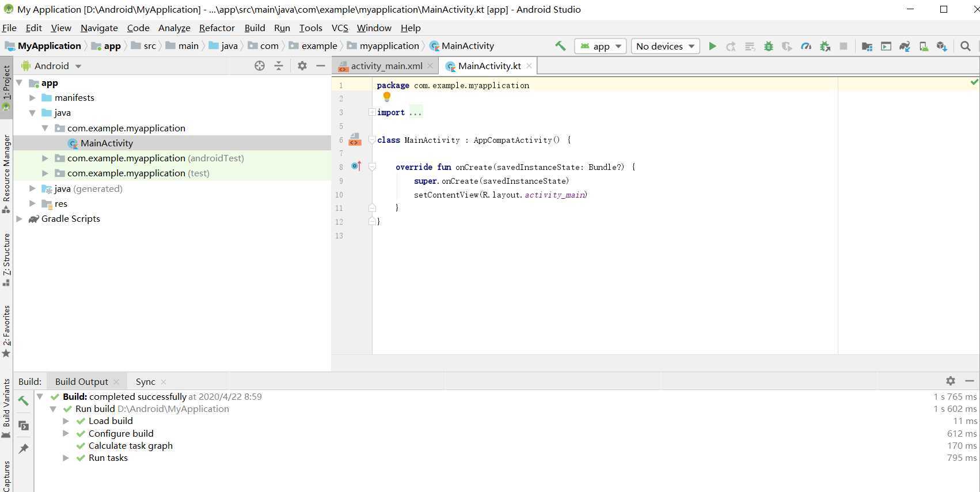The height and width of the screenshot is (492, 980).
Task: Open the app run configuration dropdown
Action: pos(600,46)
